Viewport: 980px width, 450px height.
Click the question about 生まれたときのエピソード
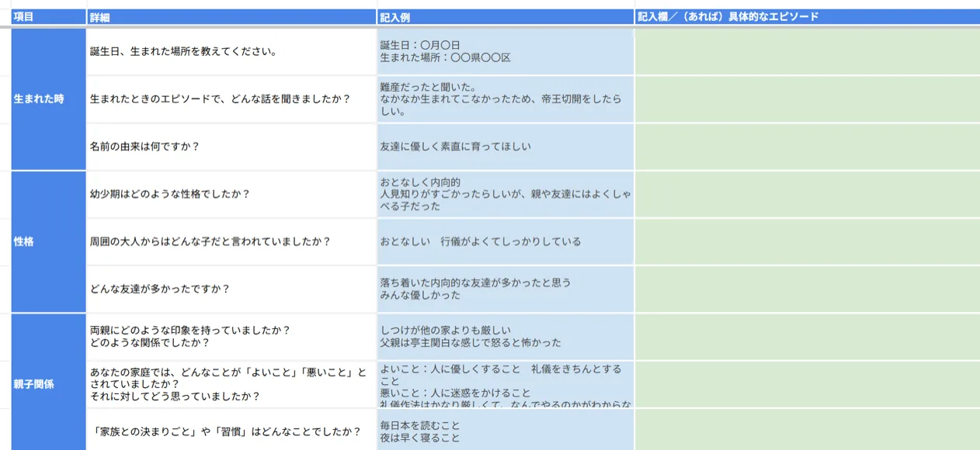tap(231, 99)
